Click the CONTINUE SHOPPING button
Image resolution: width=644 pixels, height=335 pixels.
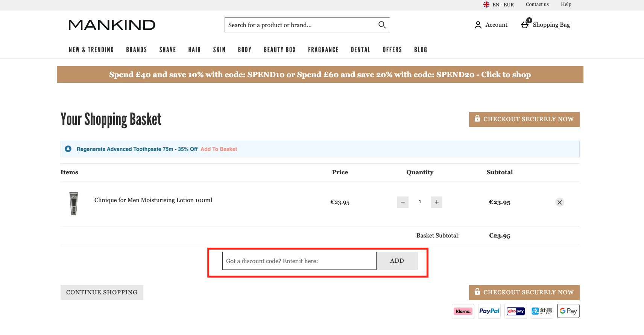pos(102,292)
